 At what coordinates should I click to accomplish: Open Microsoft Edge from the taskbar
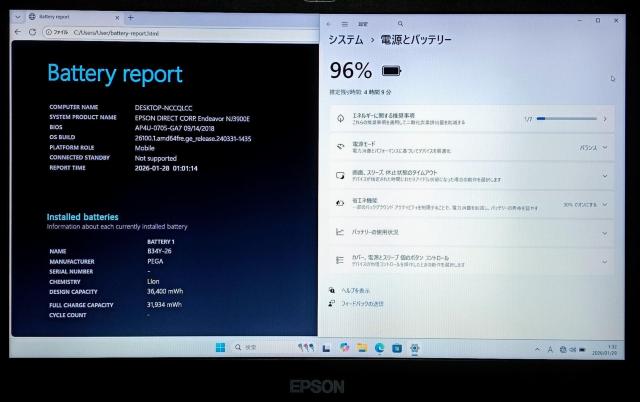380,348
